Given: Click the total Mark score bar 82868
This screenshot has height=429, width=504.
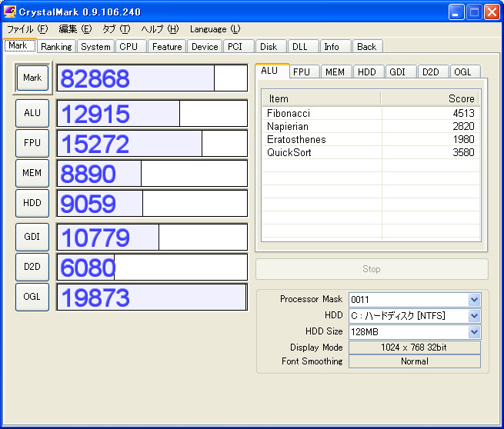Looking at the screenshot, I should (152, 78).
